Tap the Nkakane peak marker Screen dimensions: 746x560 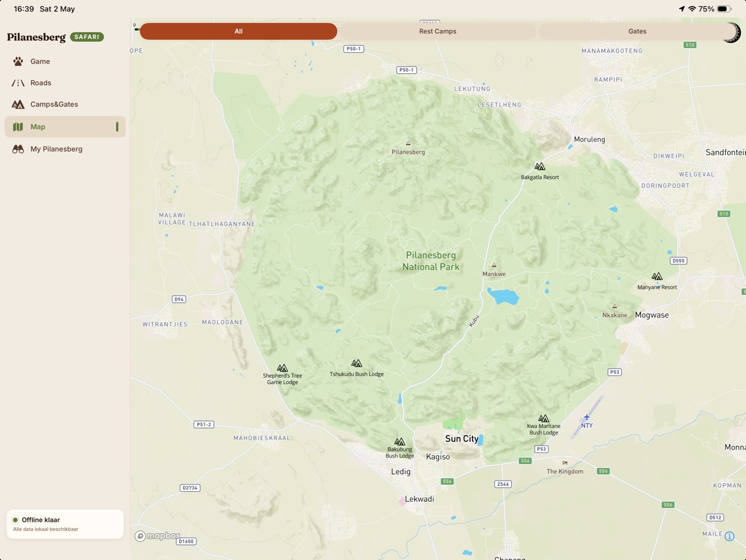click(x=615, y=307)
